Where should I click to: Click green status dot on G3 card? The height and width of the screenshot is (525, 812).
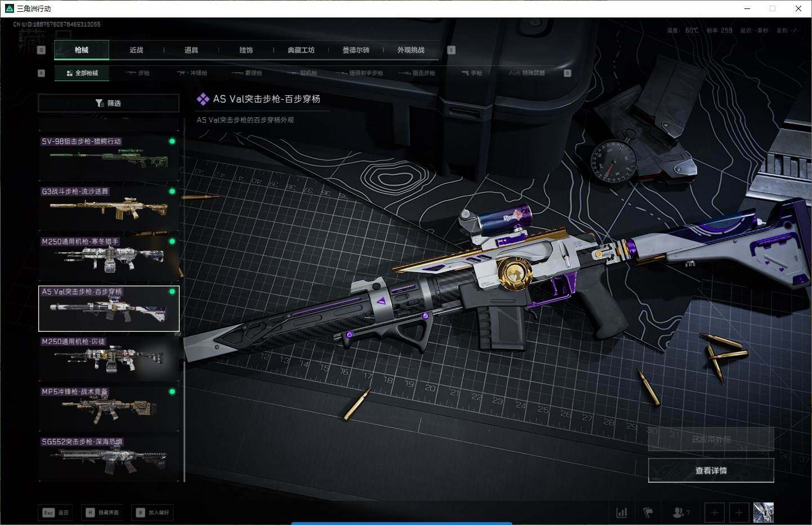click(172, 192)
